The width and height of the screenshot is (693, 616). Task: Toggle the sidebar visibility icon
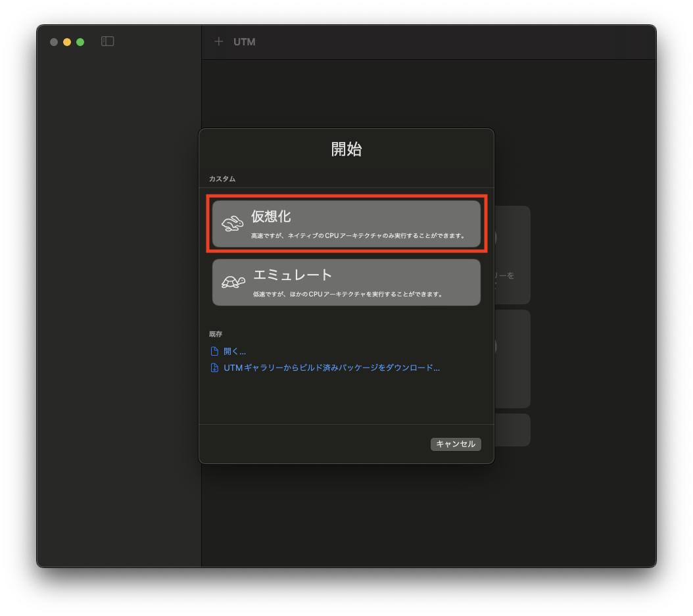[107, 41]
